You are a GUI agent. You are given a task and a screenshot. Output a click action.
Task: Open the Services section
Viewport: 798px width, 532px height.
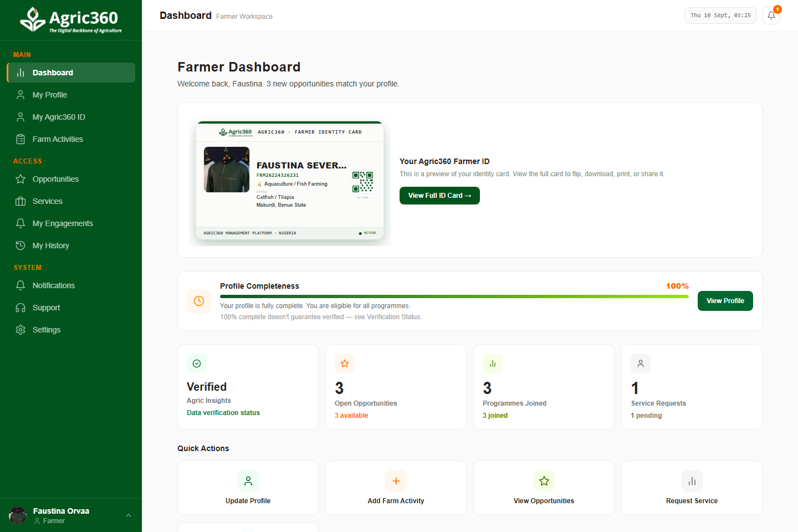tap(71, 201)
